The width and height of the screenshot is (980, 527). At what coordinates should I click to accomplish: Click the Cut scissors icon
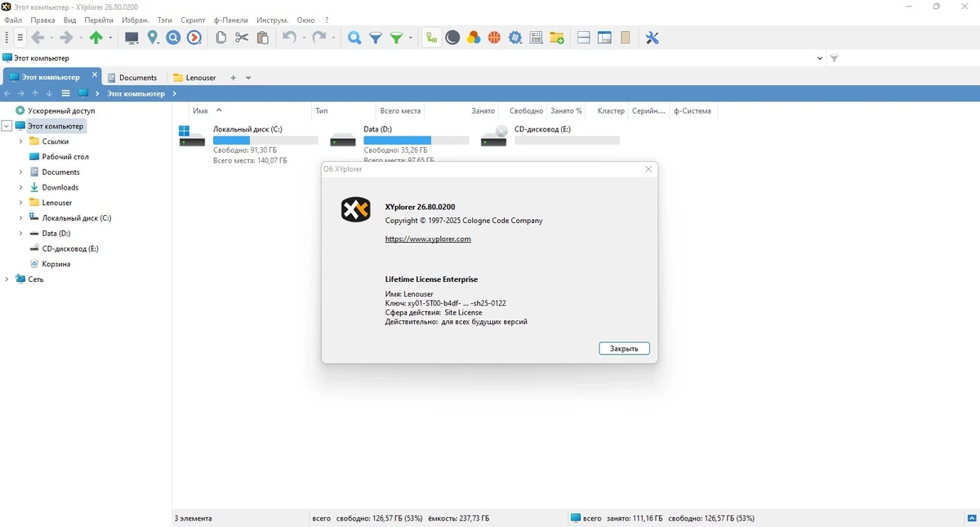(x=242, y=38)
